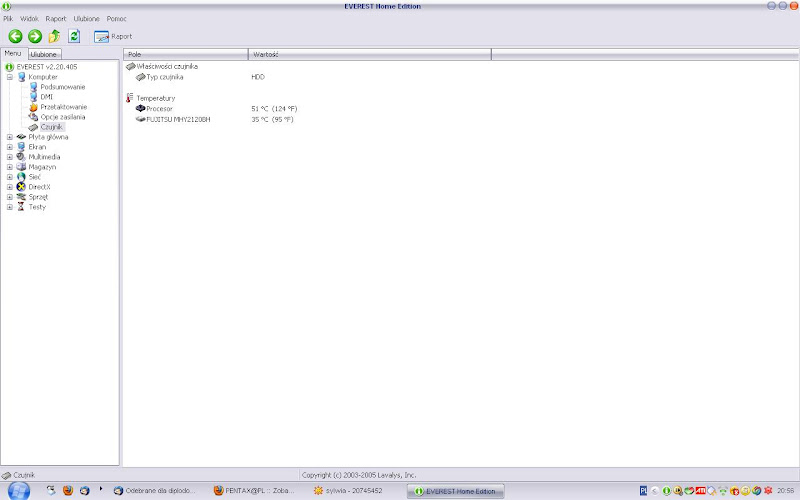
Task: Click the Sprzęt hardware icon
Action: (21, 197)
